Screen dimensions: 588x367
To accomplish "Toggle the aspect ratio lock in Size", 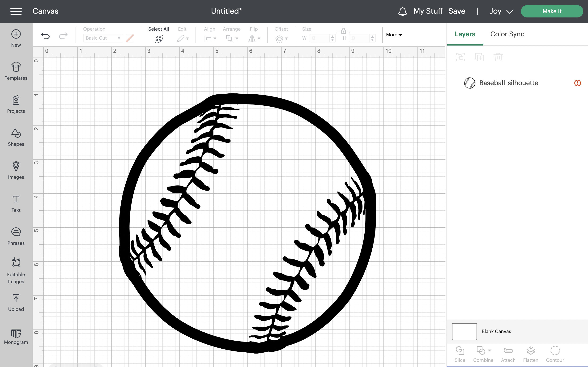I will [x=343, y=31].
